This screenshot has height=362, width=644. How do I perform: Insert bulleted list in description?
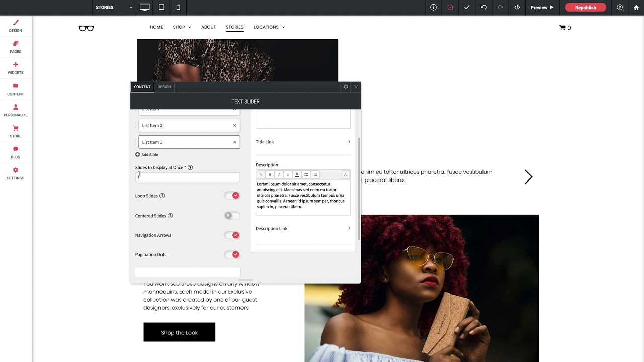pos(306,174)
